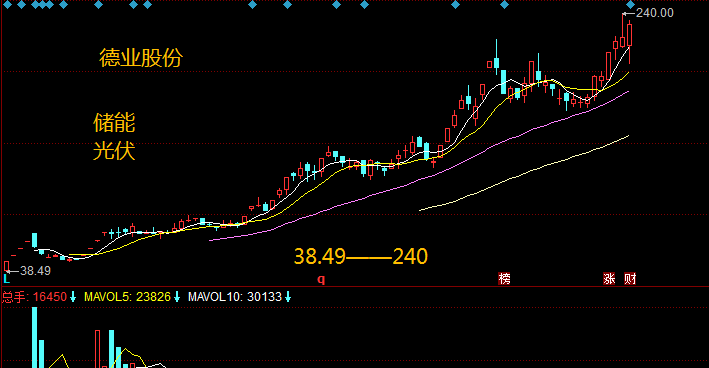Click the 38.49 low price label
The width and height of the screenshot is (709, 368).
pos(35,271)
